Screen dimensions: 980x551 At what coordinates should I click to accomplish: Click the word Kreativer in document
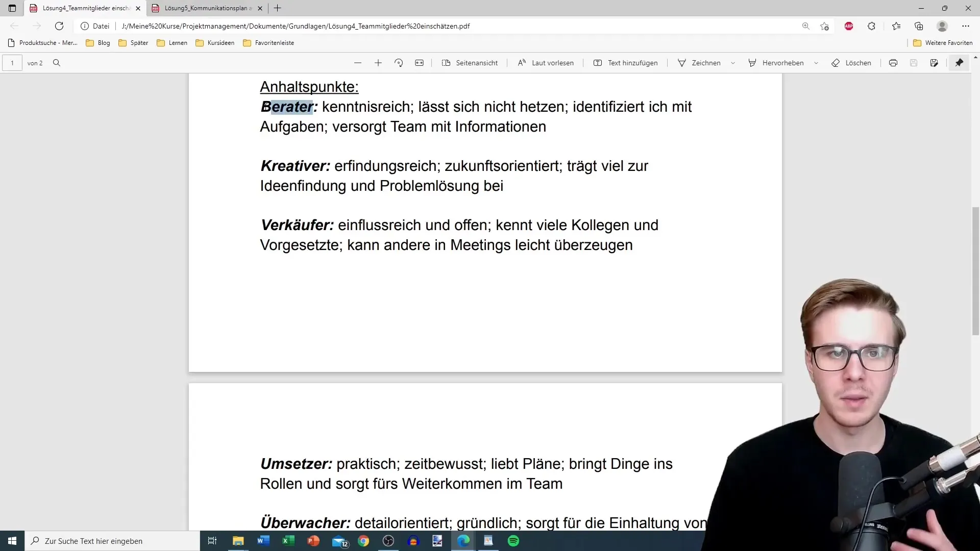pyautogui.click(x=296, y=166)
